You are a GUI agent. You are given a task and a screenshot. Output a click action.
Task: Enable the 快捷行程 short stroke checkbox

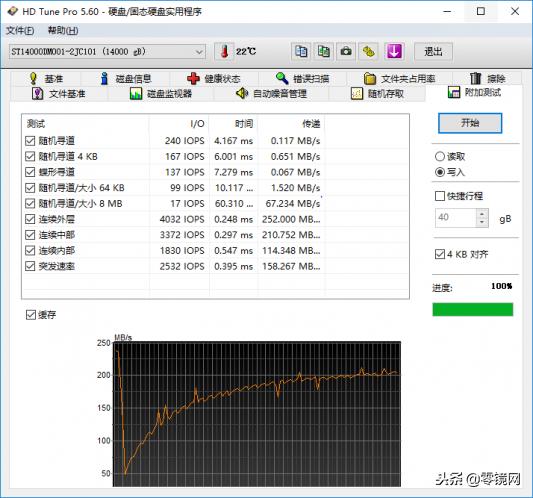tap(440, 196)
